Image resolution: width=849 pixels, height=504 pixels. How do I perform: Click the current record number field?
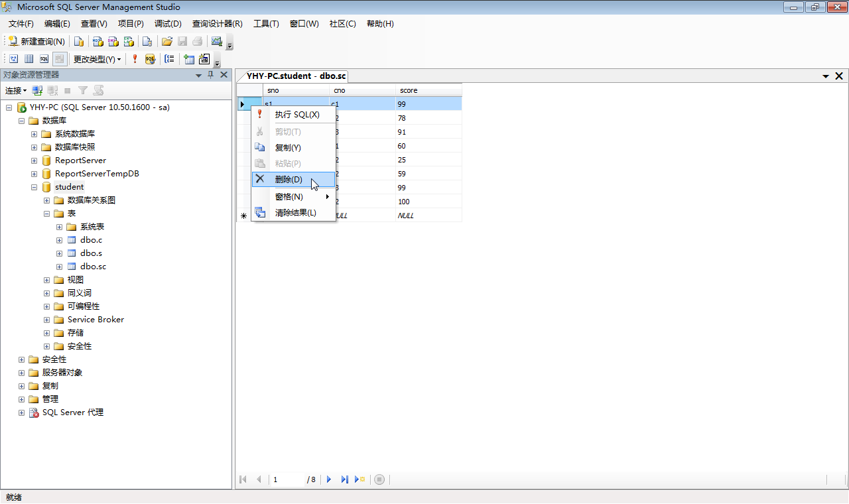(x=287, y=479)
